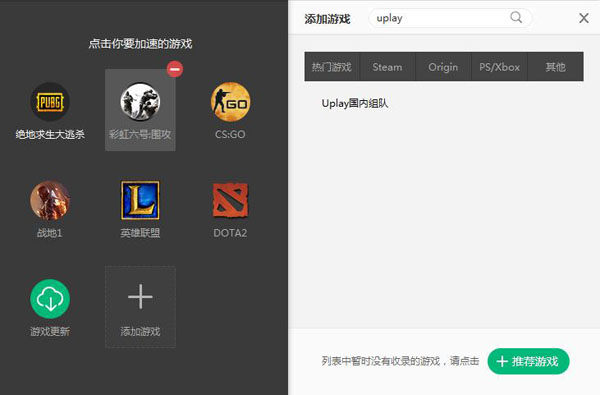Switch to the Steam tab
The image size is (600, 395).
388,67
